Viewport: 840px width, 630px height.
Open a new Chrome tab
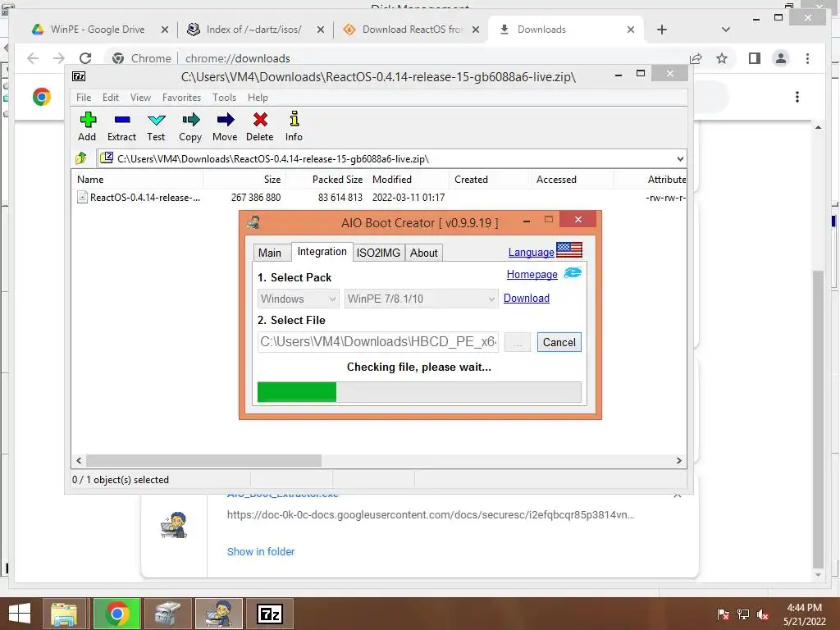coord(662,30)
